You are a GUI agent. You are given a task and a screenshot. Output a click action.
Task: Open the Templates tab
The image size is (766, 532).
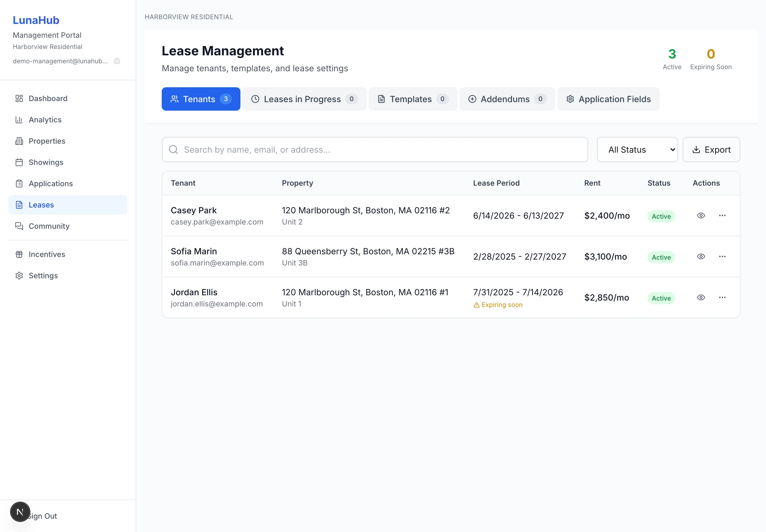413,99
